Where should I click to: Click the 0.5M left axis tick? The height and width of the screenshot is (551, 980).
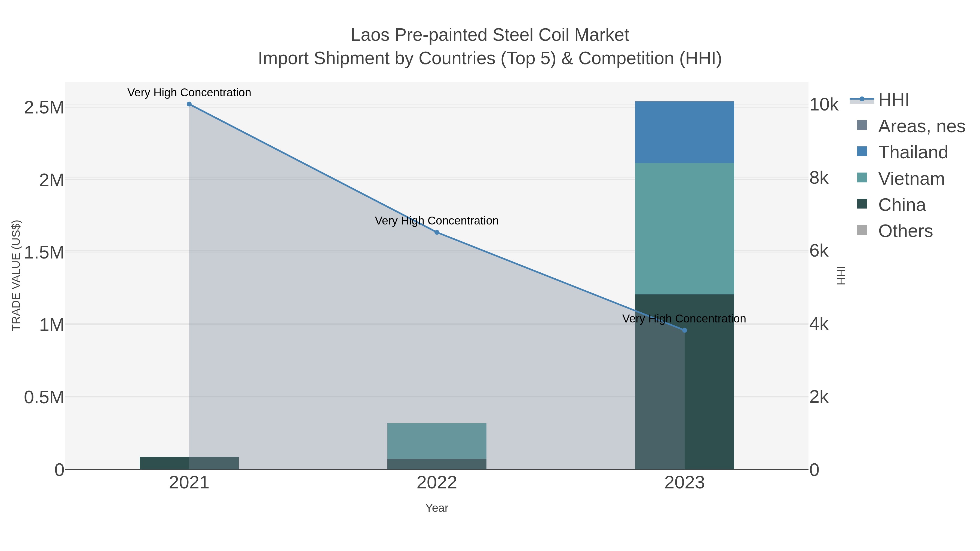(44, 397)
